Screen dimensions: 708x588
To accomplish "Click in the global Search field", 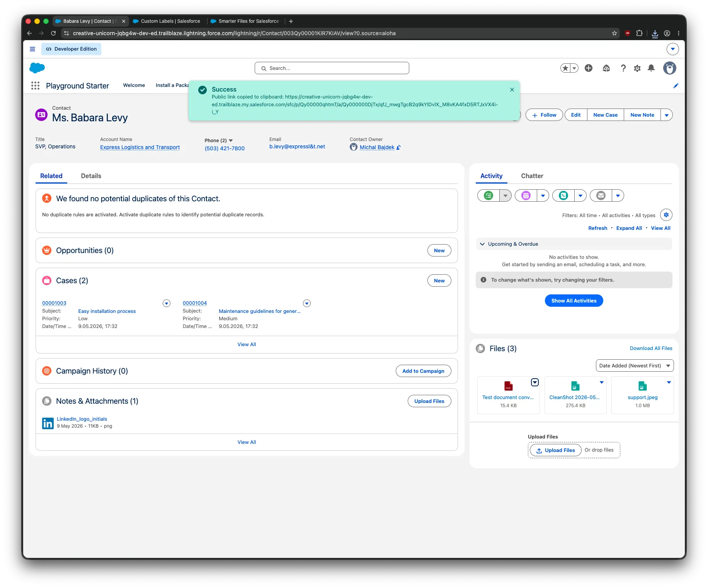I will pos(332,68).
